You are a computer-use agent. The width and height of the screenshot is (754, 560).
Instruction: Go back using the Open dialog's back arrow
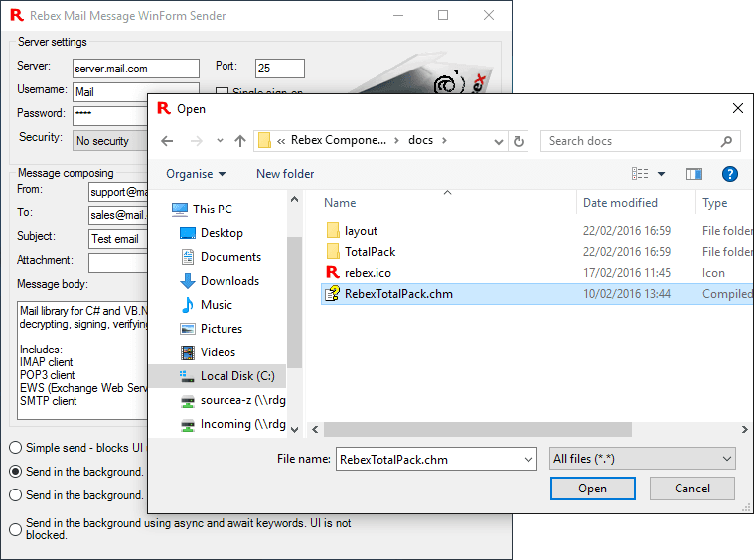[x=167, y=141]
